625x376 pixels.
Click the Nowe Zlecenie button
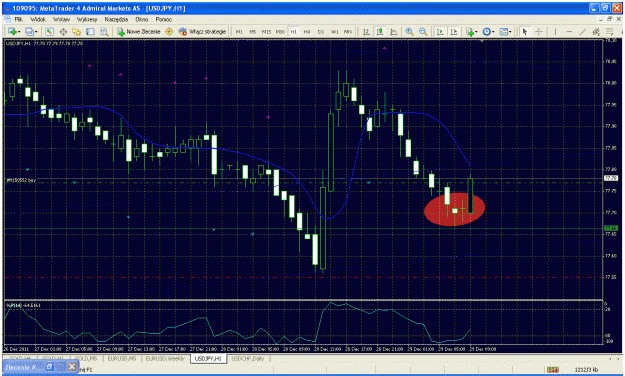point(139,31)
